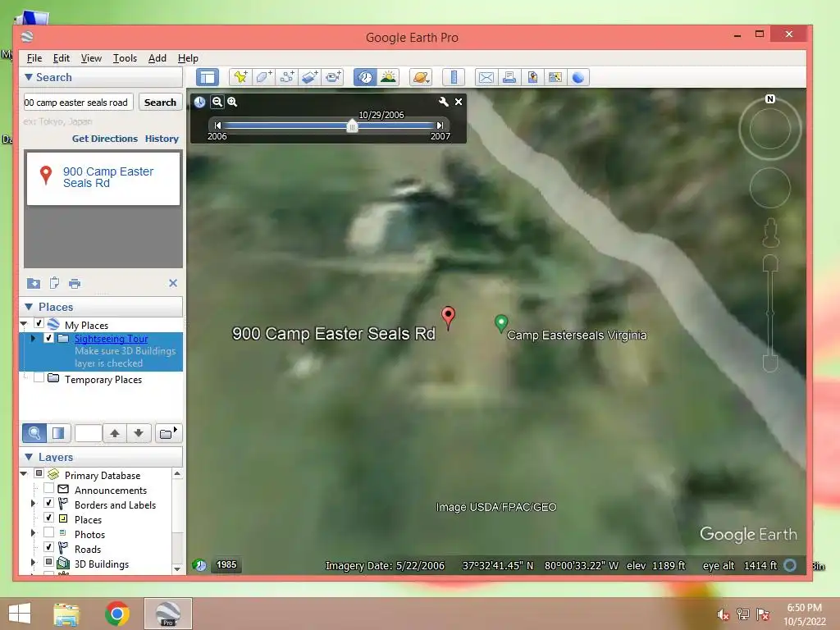Screen dimensions: 840x630
Task: Expand the Photos layer
Action: pyautogui.click(x=33, y=533)
